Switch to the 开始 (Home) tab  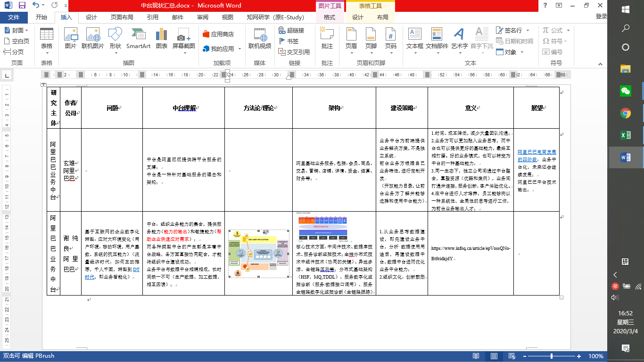tap(41, 17)
